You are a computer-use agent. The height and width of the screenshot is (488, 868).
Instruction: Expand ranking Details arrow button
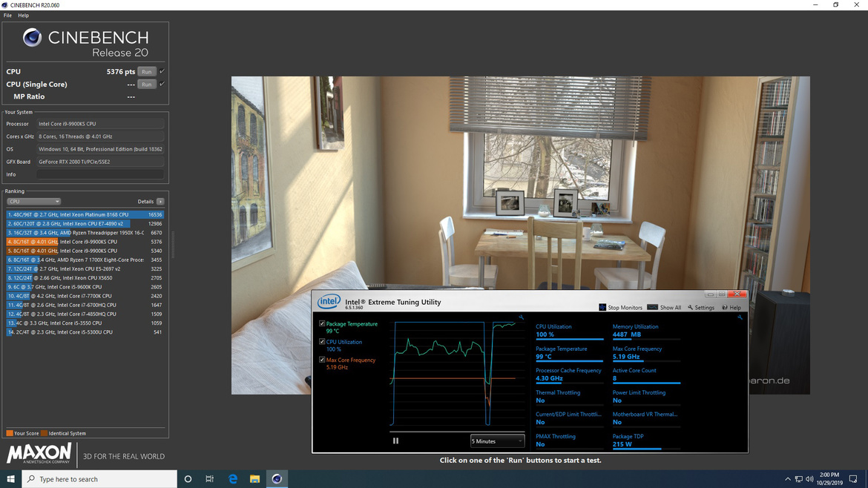pyautogui.click(x=160, y=202)
